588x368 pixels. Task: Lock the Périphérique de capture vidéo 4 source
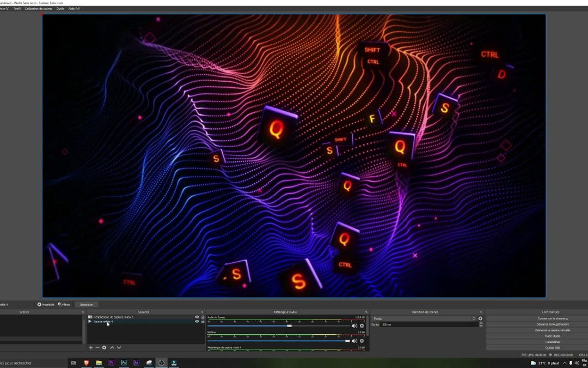[203, 316]
